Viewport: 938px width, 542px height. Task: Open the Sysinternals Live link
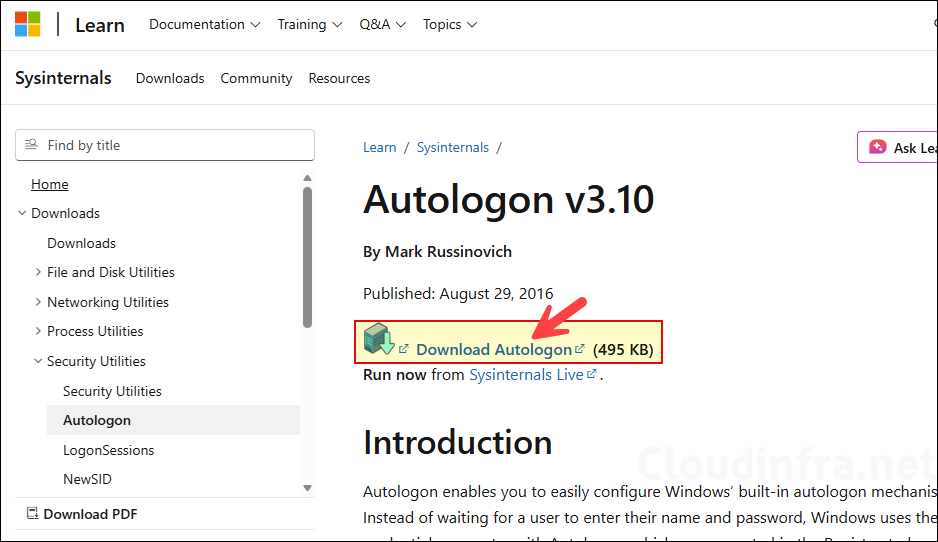coord(526,375)
